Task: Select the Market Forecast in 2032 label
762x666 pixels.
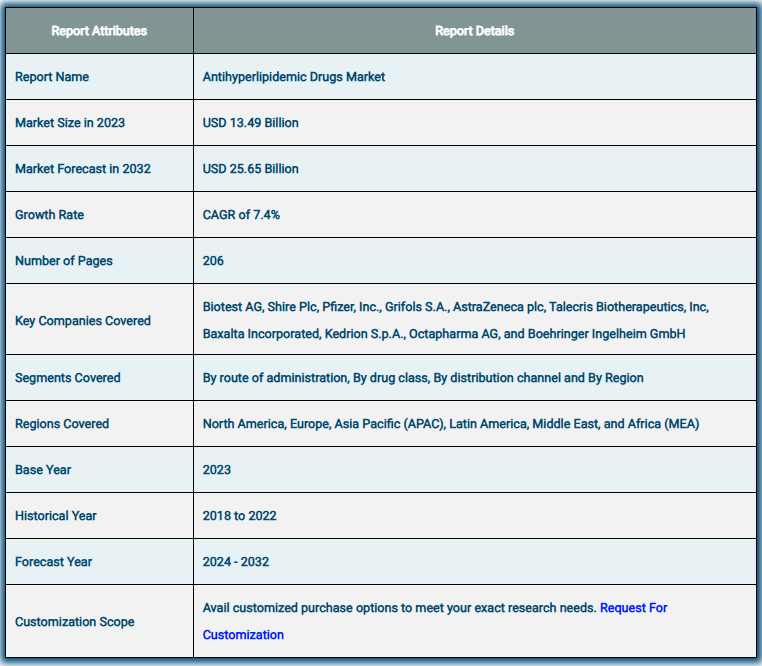Action: (83, 169)
